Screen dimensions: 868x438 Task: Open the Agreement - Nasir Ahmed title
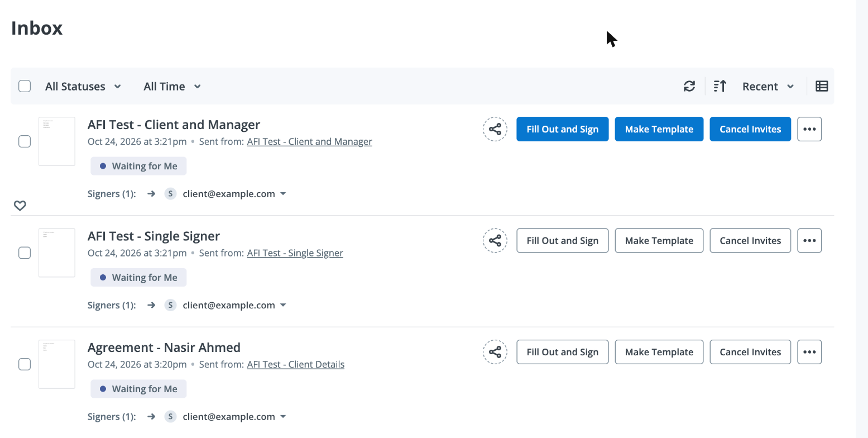click(164, 347)
